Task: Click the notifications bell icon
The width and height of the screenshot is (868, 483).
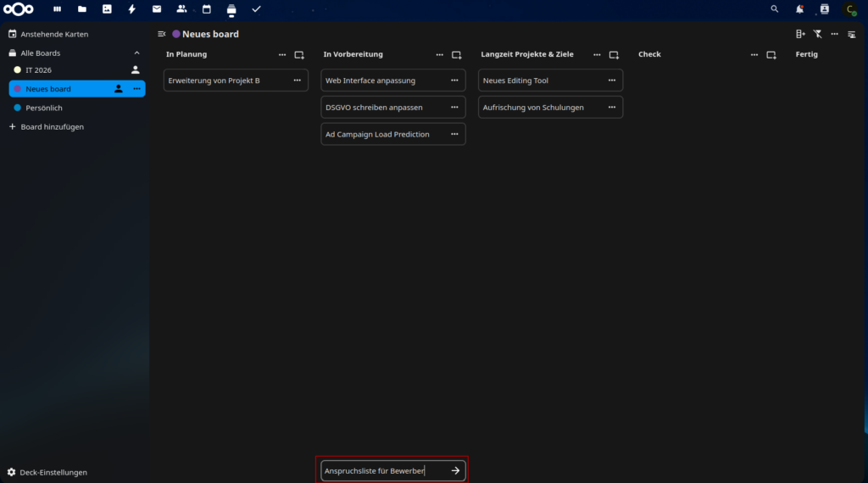Action: point(799,9)
